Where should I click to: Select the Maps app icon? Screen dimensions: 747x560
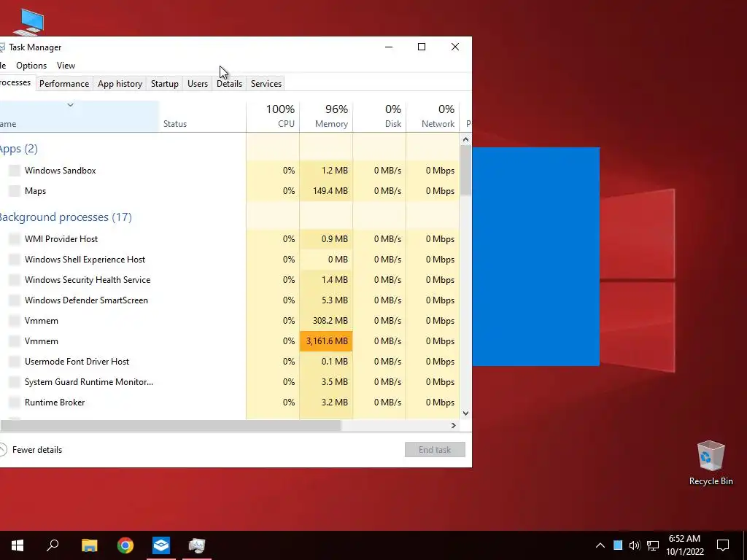coord(15,191)
